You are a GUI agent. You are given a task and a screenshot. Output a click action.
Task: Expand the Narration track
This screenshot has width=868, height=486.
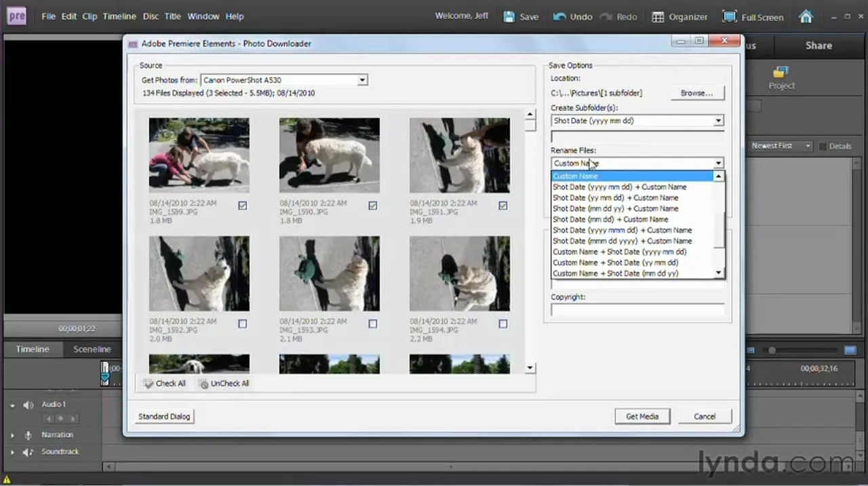[x=12, y=435]
